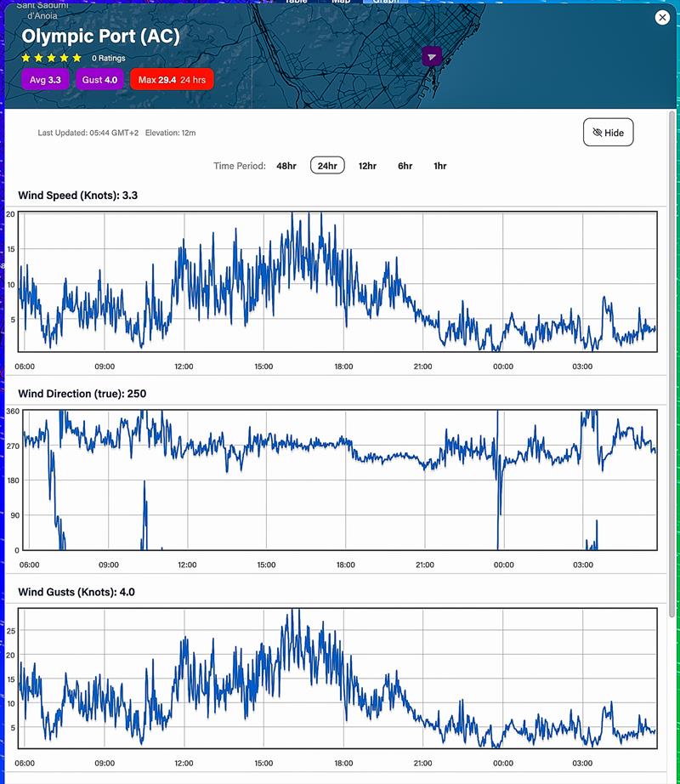Click the Wind Gusts (Knots): 4.0 heading
The width and height of the screenshot is (680, 784).
click(x=76, y=593)
